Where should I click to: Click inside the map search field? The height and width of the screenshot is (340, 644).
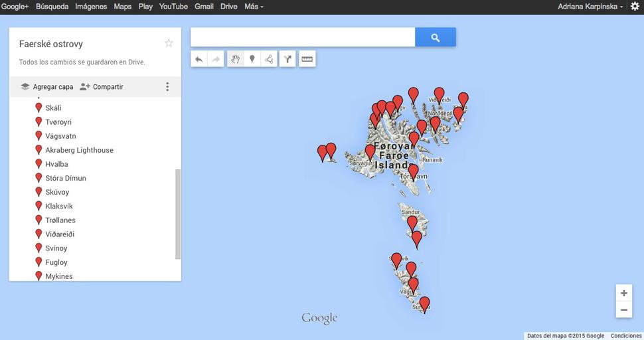tap(303, 37)
